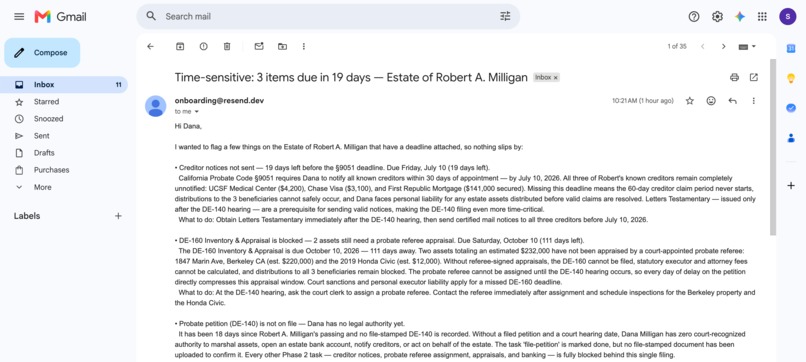Remove the Inbox label tag from email
Image resolution: width=806 pixels, height=362 pixels.
coord(556,78)
